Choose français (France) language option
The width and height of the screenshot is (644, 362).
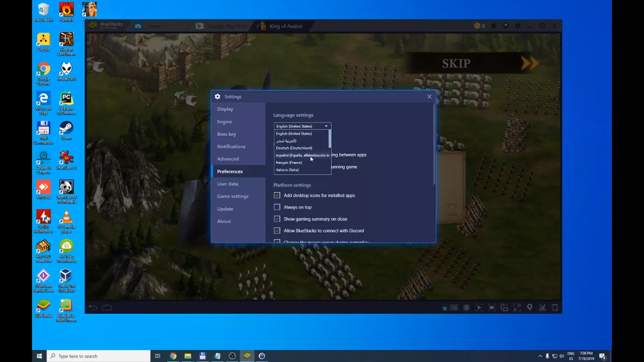289,163
